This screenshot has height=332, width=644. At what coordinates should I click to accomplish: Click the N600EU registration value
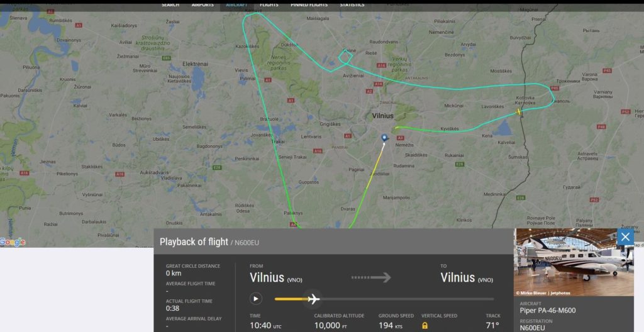click(532, 328)
